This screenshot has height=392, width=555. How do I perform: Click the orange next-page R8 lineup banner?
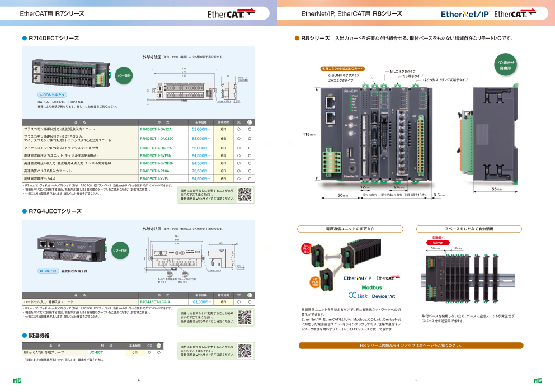coord(411,345)
